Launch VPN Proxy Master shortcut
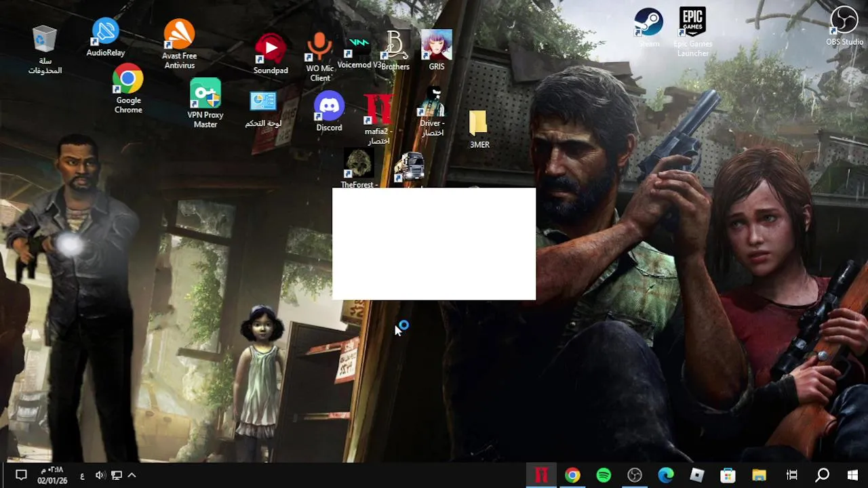The height and width of the screenshot is (488, 868). (x=205, y=103)
